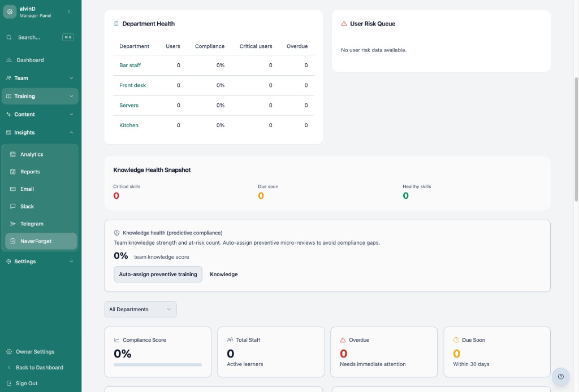Select the Training menu item
579x392 pixels.
click(x=24, y=96)
